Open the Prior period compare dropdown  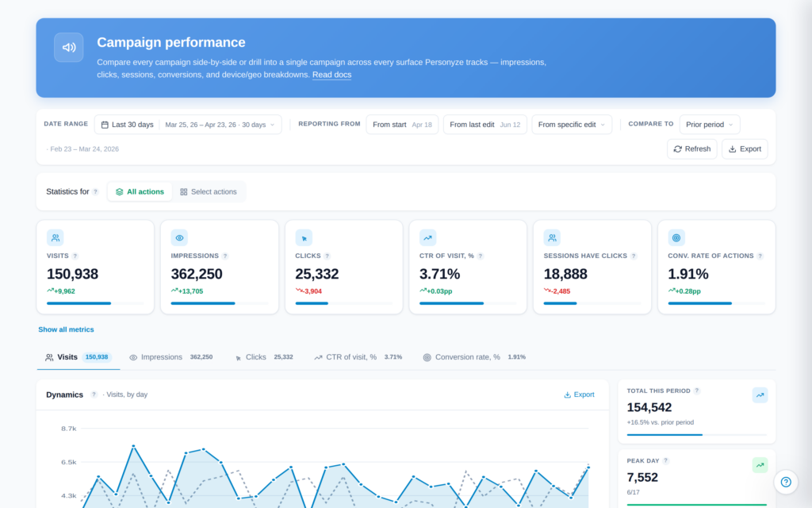tap(710, 125)
